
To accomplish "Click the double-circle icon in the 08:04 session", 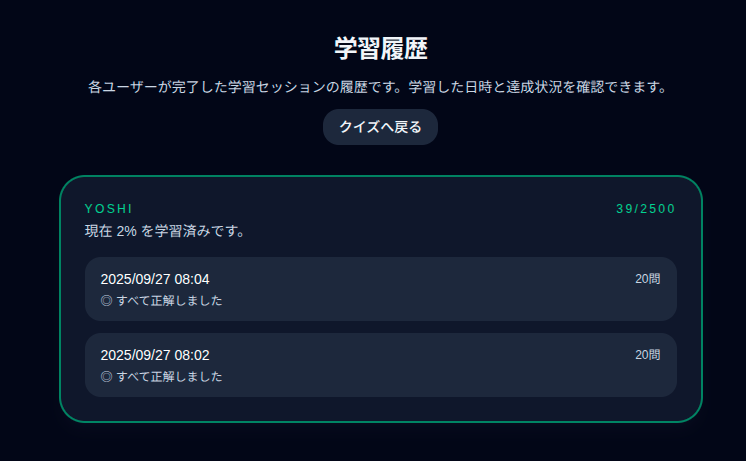I will [x=106, y=300].
